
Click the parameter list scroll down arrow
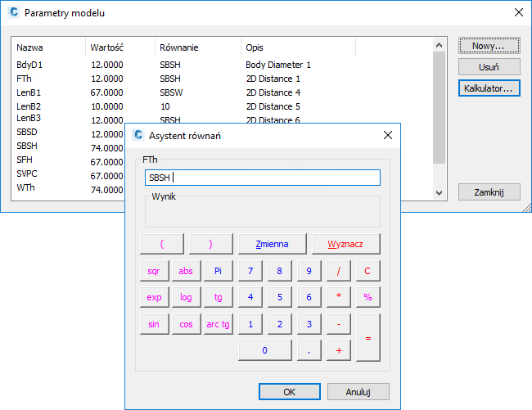click(439, 193)
